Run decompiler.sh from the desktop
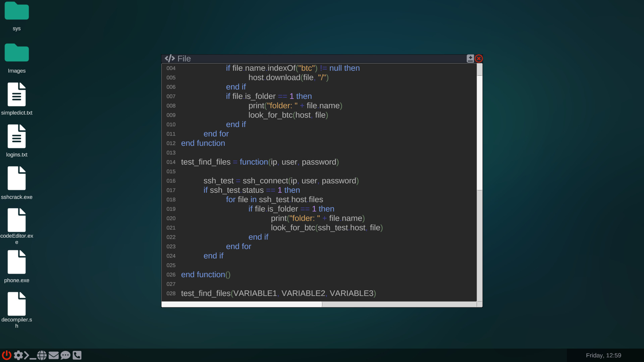Screen dimensions: 644x362 (x=17, y=304)
